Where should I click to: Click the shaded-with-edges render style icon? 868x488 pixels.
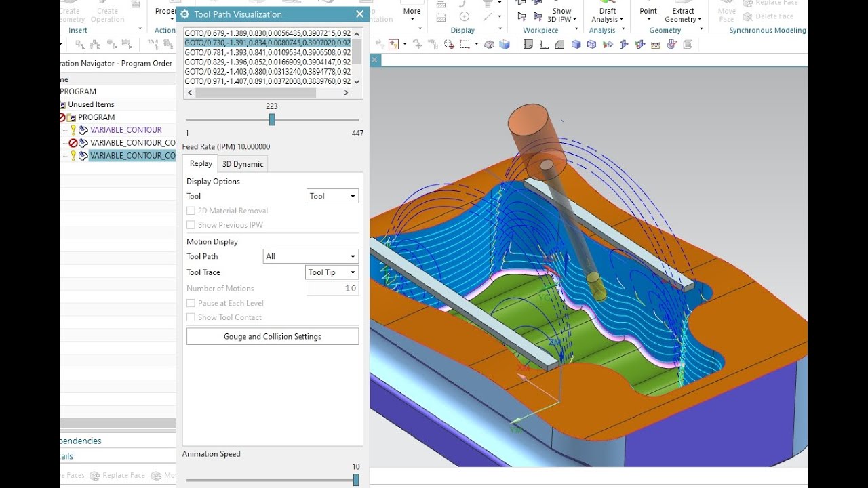click(489, 44)
